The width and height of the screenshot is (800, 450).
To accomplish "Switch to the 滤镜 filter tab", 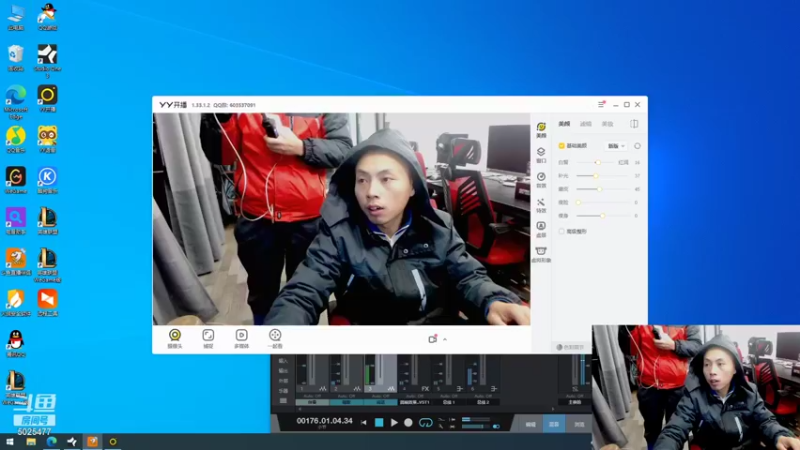I will click(x=586, y=124).
